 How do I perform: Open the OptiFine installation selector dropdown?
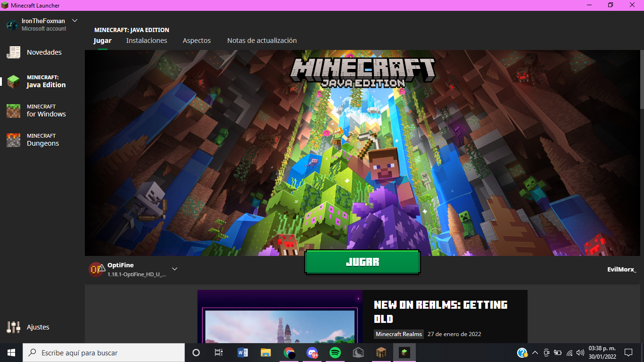(174, 269)
